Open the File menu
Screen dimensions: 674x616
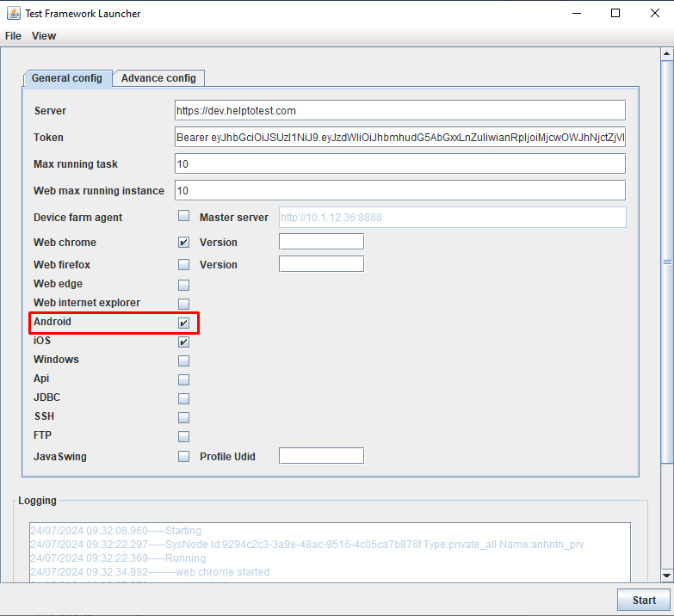[13, 36]
